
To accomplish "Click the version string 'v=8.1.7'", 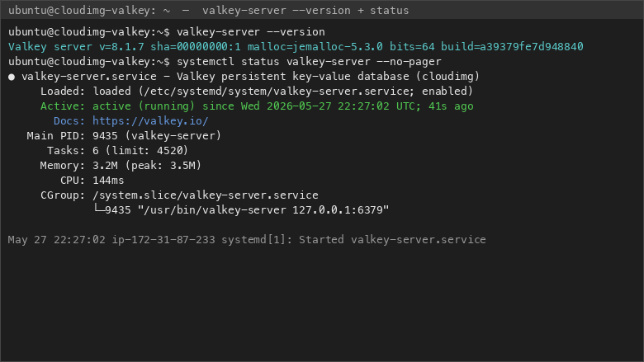I will click(121, 47).
